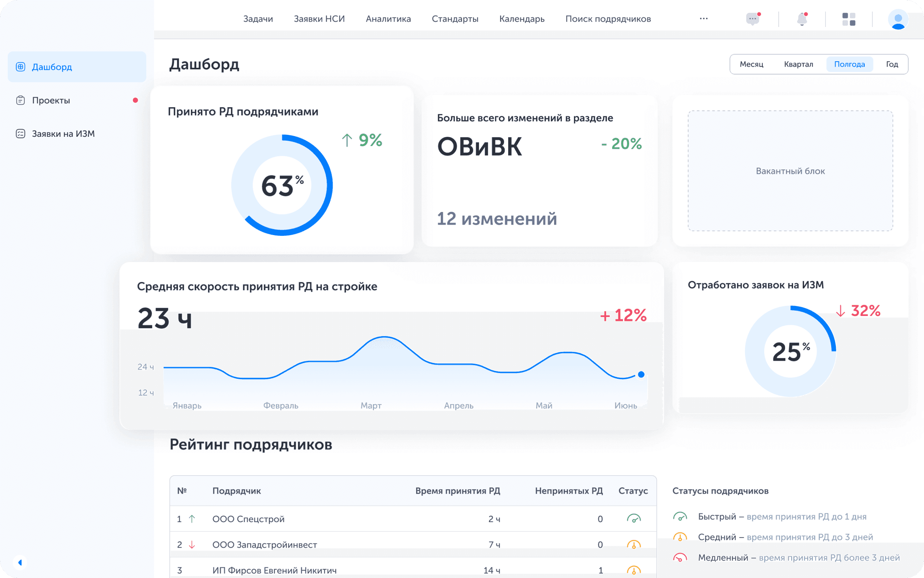Click the Статусы подрядчиков legend title
Image resolution: width=924 pixels, height=578 pixels.
[720, 491]
